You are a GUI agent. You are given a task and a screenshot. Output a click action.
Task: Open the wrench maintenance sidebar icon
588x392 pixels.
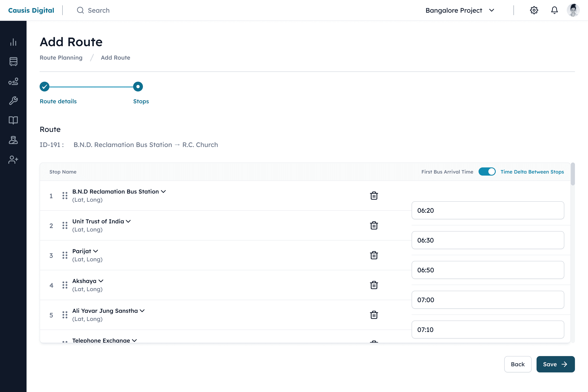[13, 101]
